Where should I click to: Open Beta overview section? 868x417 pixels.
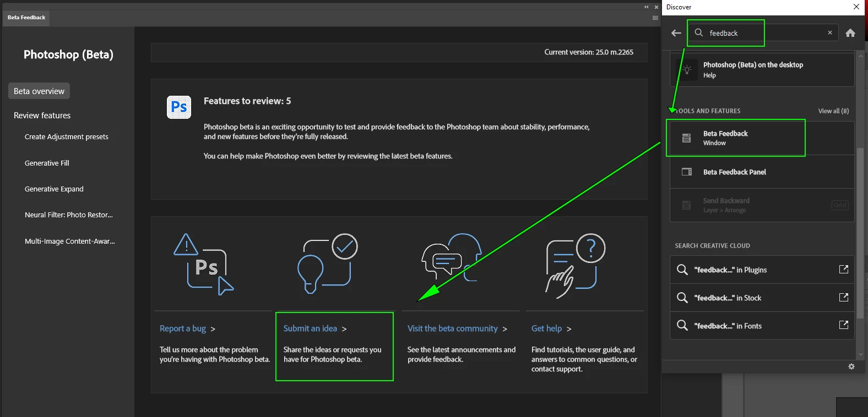(x=39, y=91)
